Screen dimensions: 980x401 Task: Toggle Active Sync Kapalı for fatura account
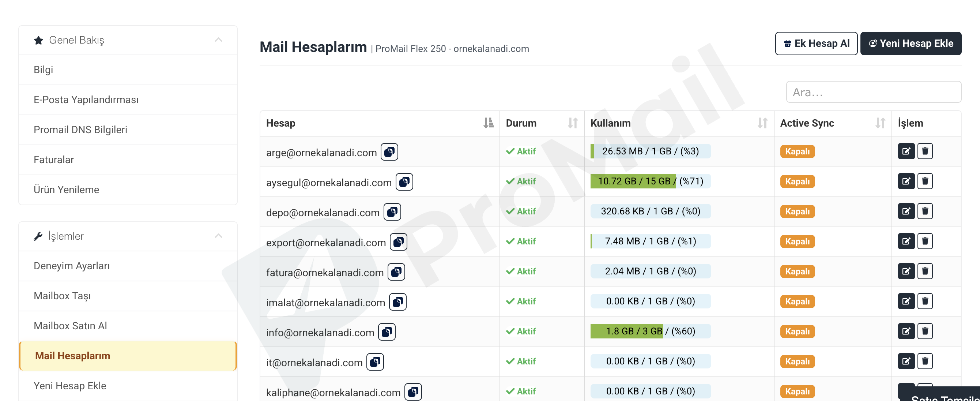(798, 271)
